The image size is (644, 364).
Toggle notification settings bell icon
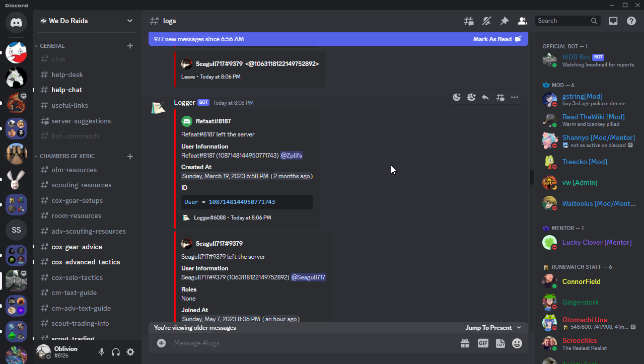point(486,21)
